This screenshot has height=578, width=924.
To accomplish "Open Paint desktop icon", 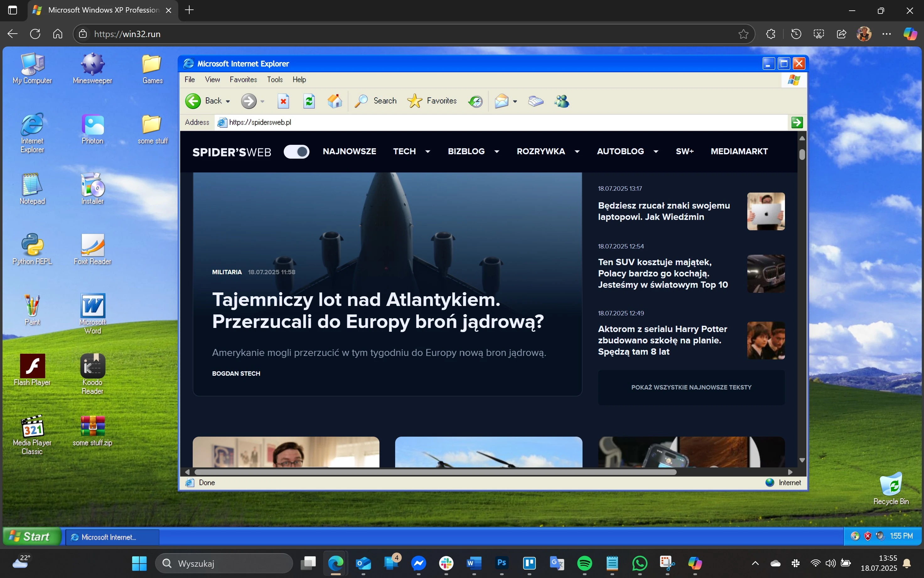I will 32,310.
